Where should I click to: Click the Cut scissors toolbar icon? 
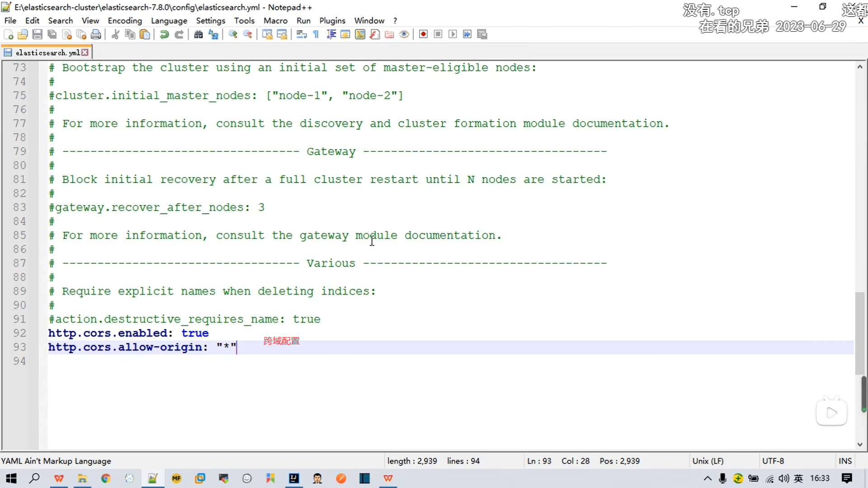115,34
